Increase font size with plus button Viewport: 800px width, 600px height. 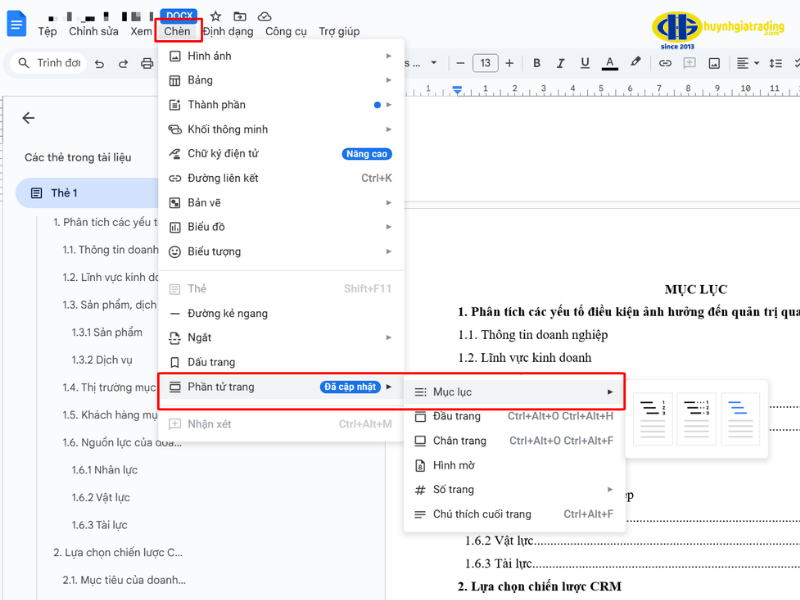point(511,63)
